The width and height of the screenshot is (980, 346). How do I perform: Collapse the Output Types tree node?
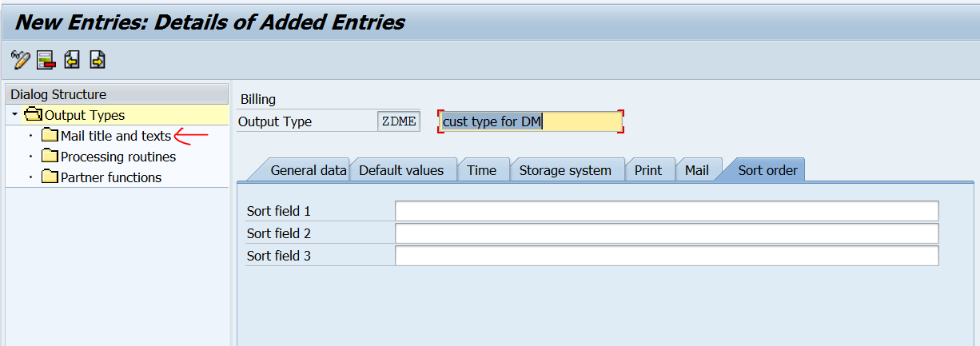(14, 115)
